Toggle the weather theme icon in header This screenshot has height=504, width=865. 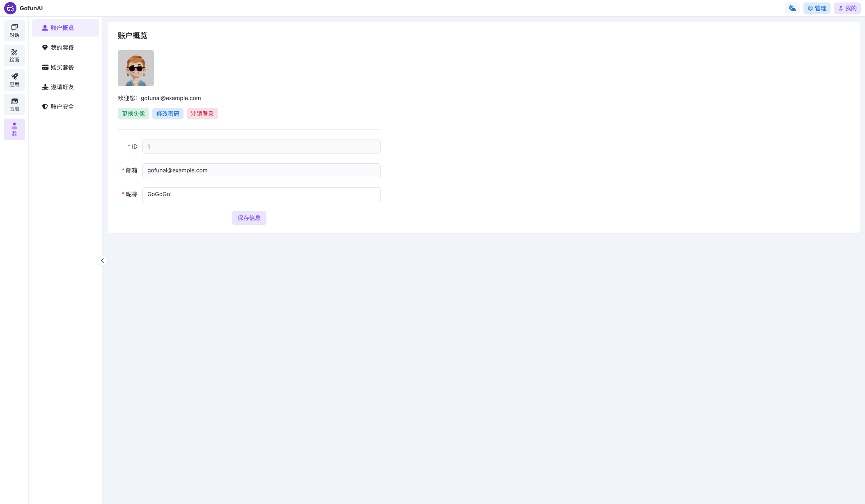pyautogui.click(x=792, y=8)
